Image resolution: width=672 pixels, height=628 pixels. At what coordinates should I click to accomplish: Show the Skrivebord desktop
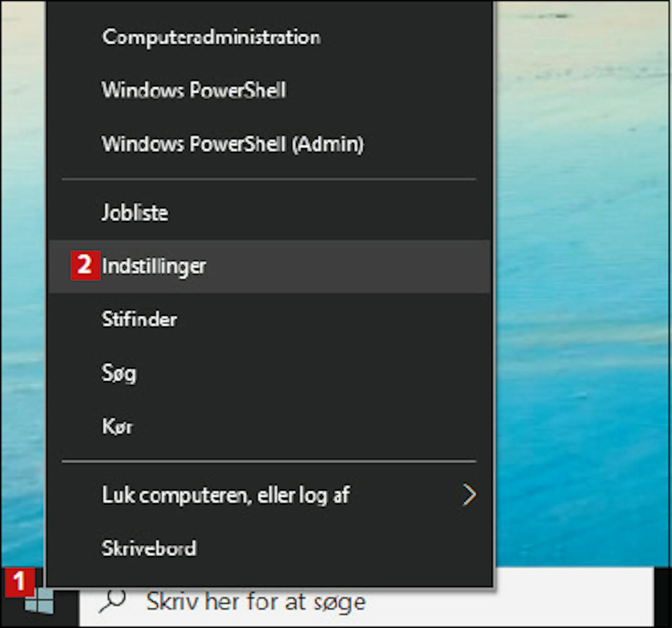tap(270, 548)
